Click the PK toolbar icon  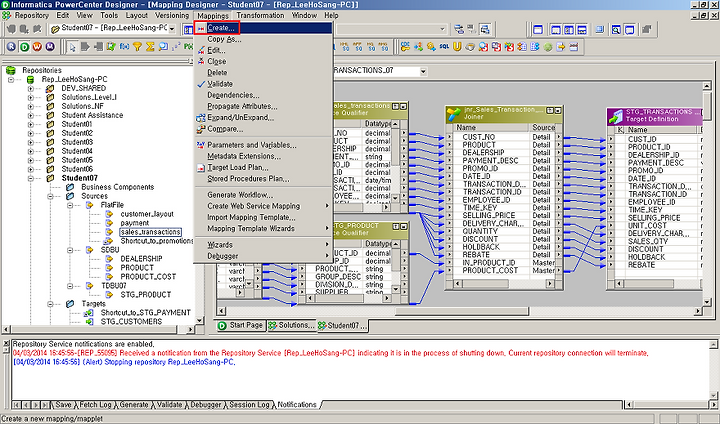click(x=188, y=47)
